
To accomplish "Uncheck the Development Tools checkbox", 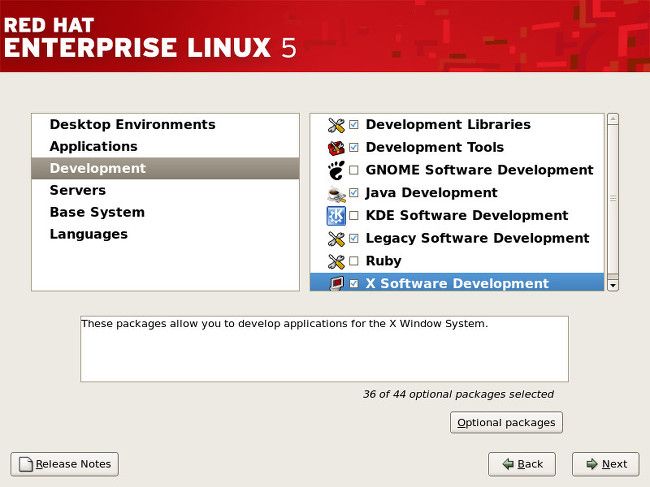I will (354, 147).
